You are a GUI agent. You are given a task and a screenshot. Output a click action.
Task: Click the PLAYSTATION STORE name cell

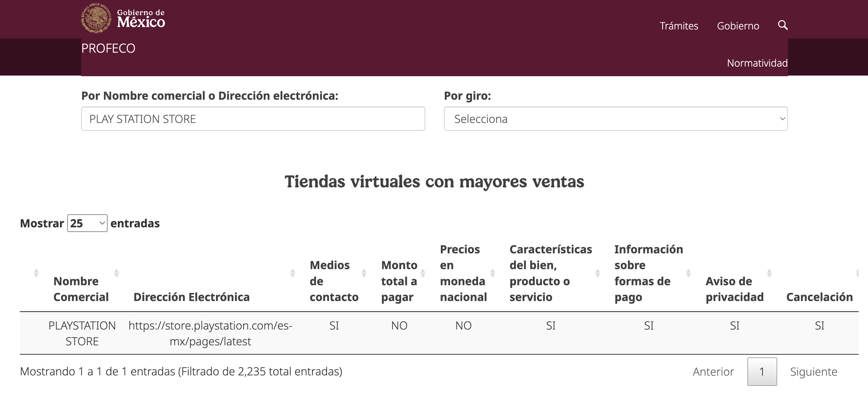pyautogui.click(x=82, y=333)
